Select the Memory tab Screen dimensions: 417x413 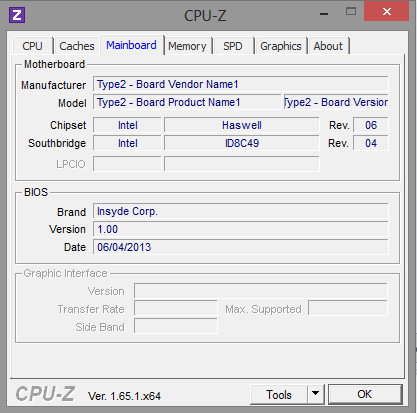coord(187,46)
